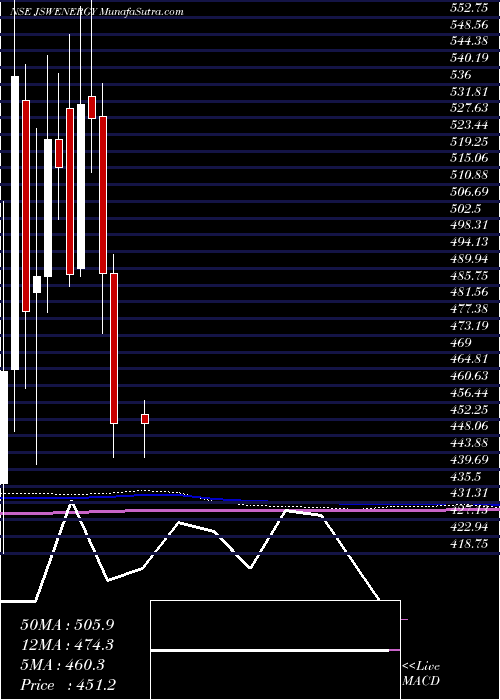
Task: Select the 494.13 axis value
Action: coord(471,242)
